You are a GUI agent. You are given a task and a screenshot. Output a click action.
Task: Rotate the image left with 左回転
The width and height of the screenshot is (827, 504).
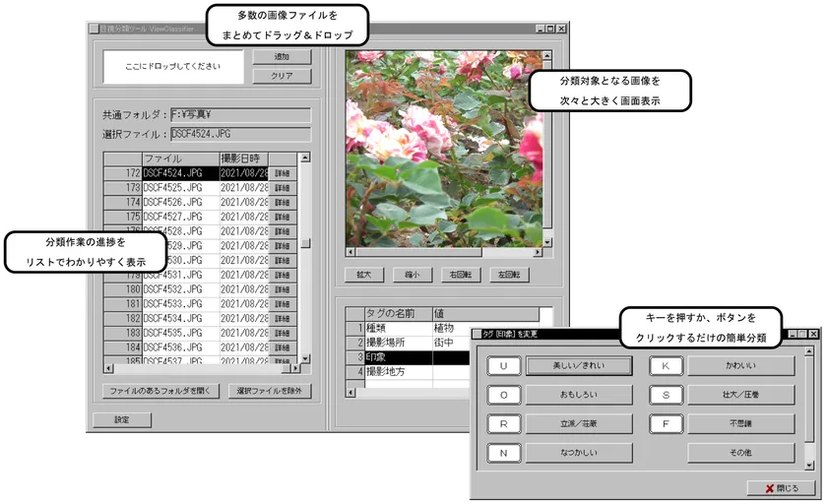(509, 275)
